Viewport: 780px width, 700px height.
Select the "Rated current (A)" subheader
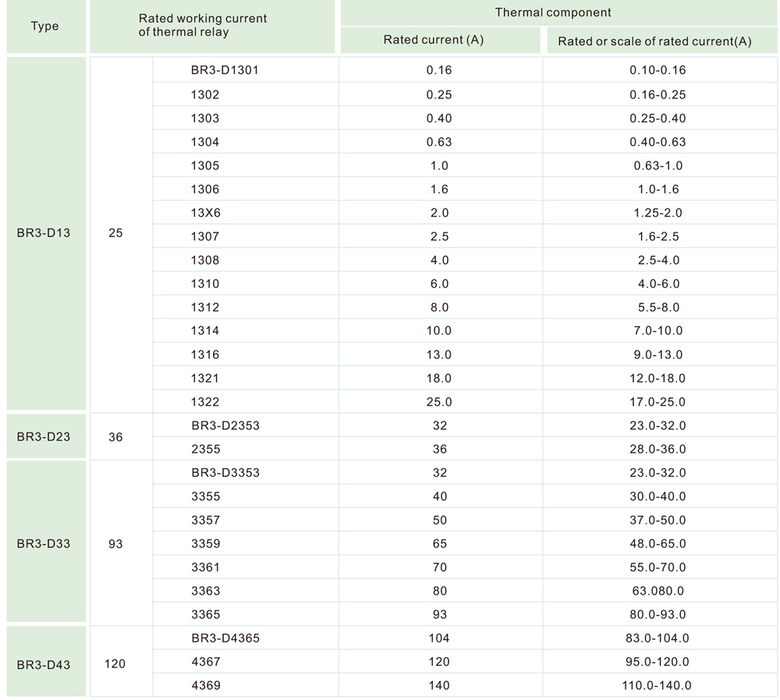tap(440, 40)
